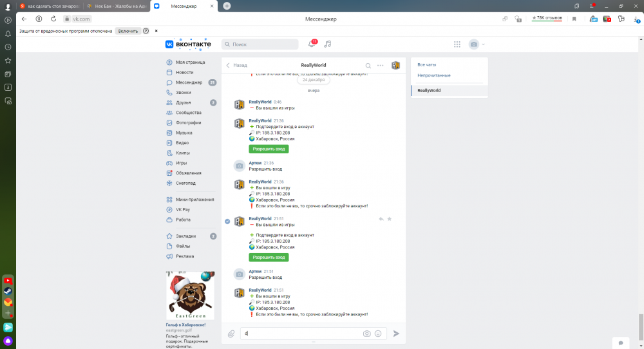
Task: Focus the message input box
Action: click(x=302, y=334)
